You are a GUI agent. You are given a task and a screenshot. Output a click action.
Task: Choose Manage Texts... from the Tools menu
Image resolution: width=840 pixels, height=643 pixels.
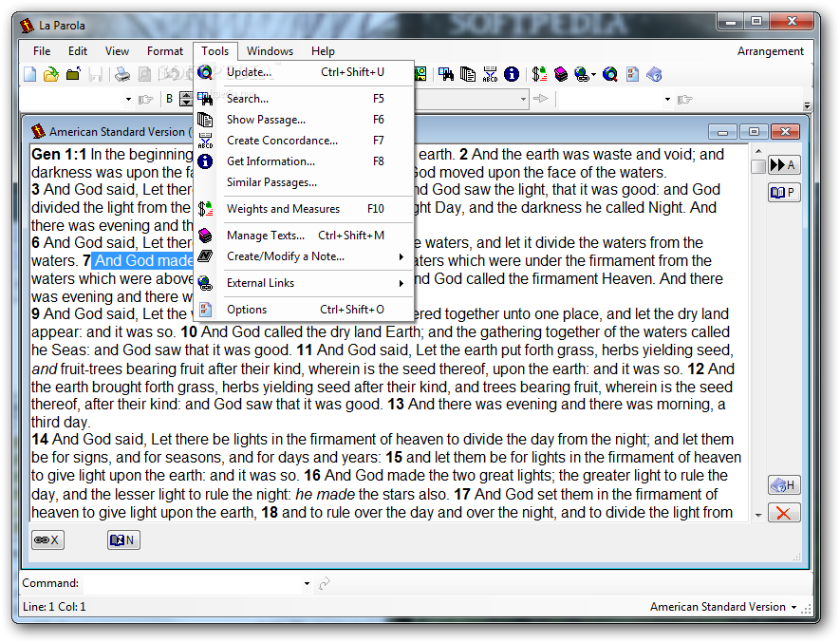point(305,236)
